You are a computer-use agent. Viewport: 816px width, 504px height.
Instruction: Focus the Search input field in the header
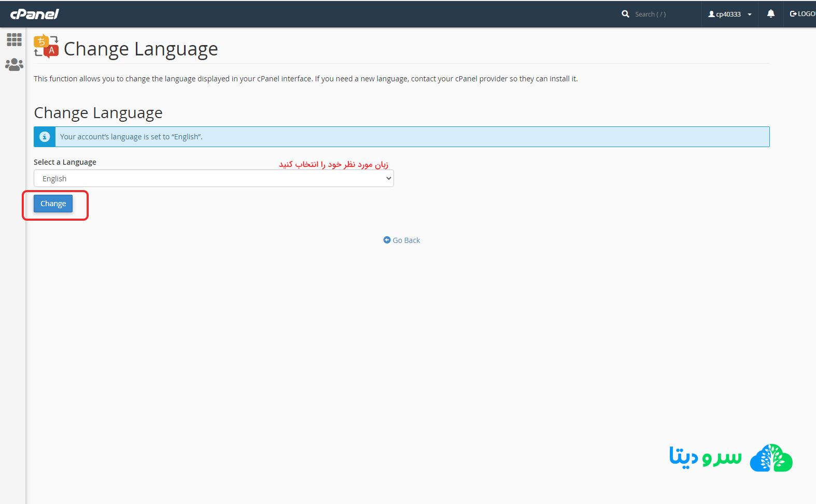click(x=664, y=14)
